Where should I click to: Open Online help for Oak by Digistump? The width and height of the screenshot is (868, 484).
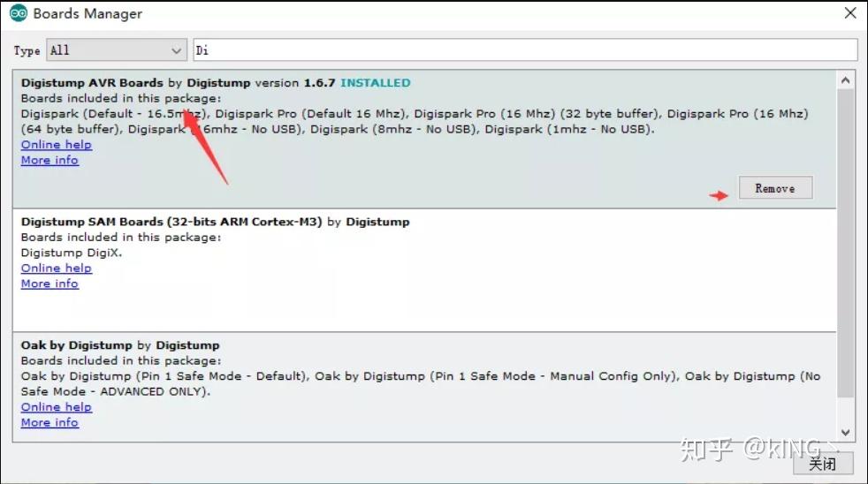[x=57, y=406]
